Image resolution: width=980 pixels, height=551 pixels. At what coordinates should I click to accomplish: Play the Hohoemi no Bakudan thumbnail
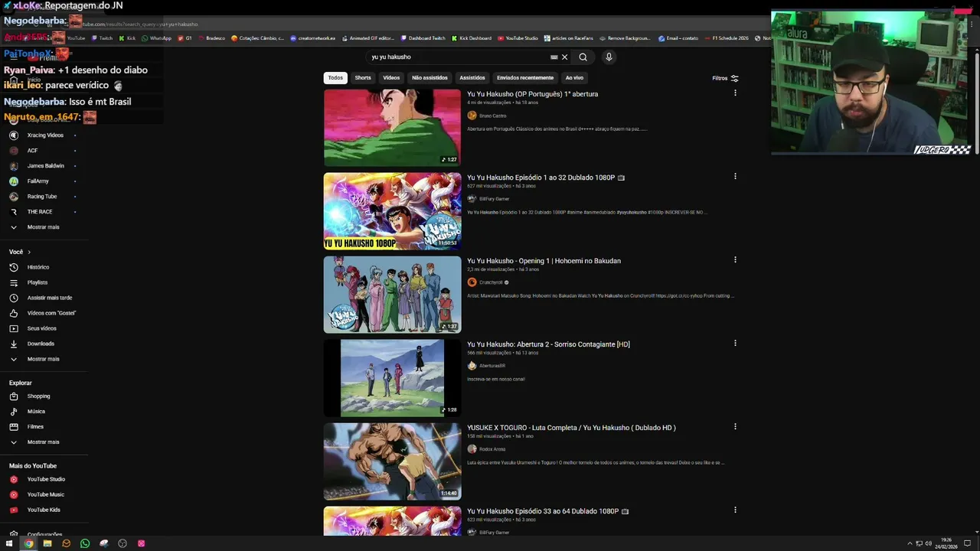point(392,294)
